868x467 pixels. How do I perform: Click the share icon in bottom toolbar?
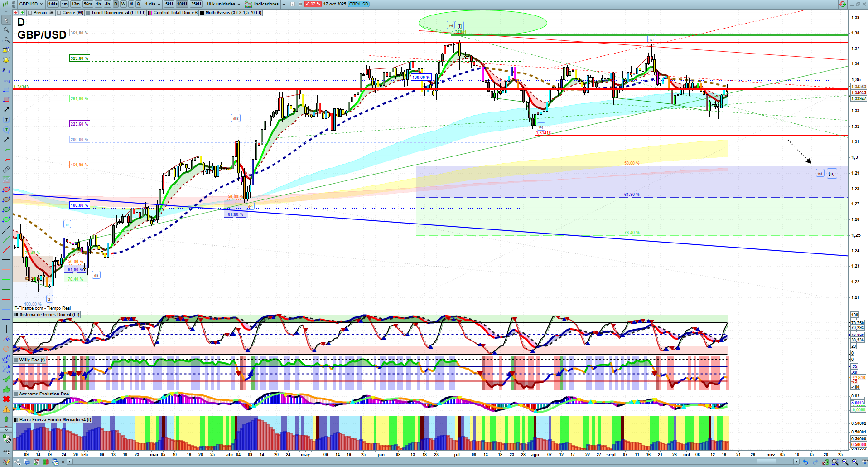17,462
